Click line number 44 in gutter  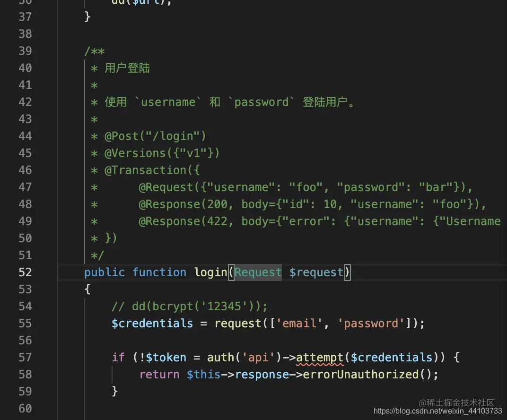25,136
